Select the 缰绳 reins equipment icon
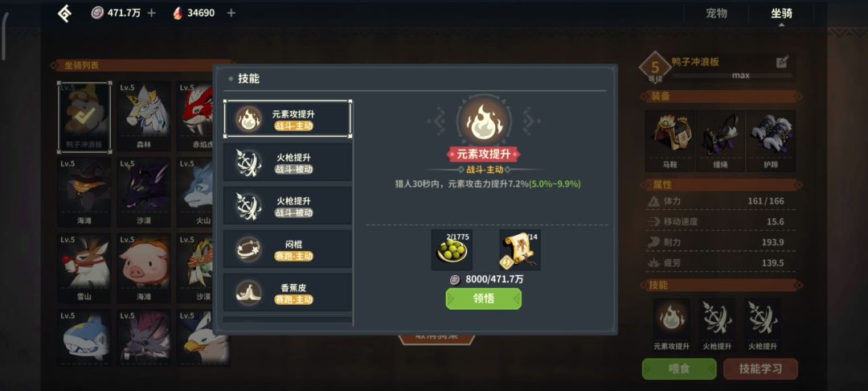The image size is (868, 391). click(x=720, y=141)
